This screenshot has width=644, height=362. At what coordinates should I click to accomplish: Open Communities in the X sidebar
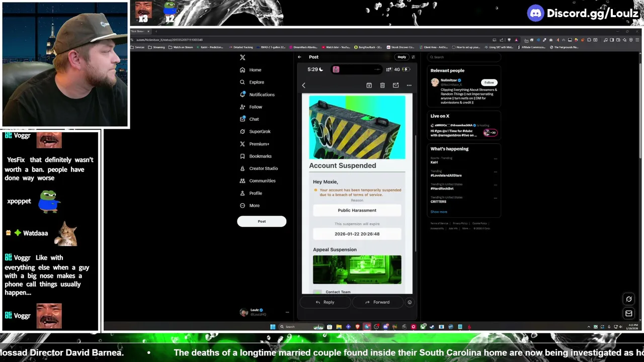(x=258, y=181)
